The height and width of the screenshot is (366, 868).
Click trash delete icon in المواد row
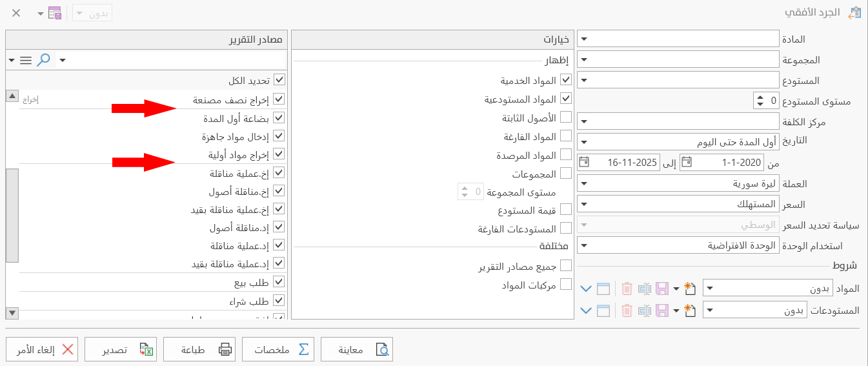pos(627,289)
